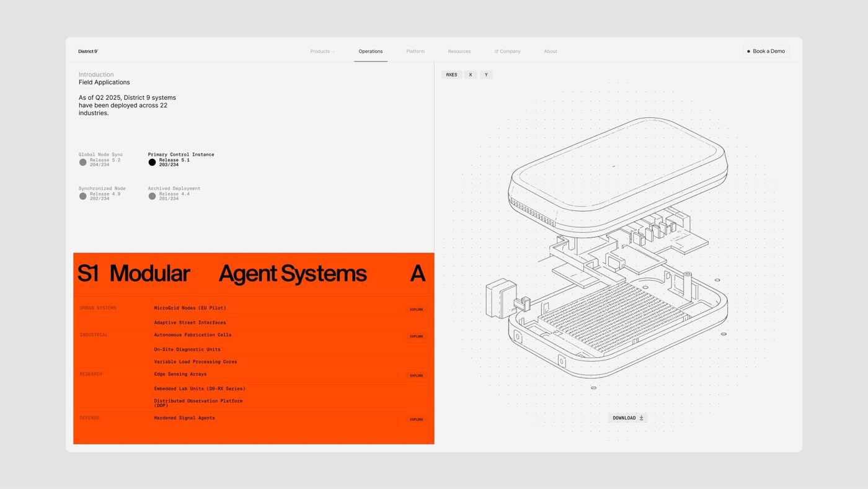868x489 pixels.
Task: Click EXPLORE beside Hardened Signal Agents
Action: pos(417,419)
